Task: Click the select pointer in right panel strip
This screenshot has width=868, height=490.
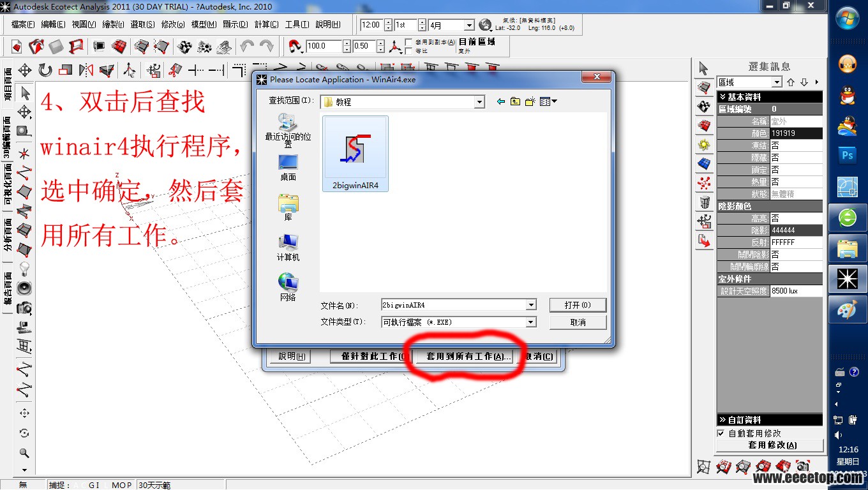Action: tap(704, 68)
